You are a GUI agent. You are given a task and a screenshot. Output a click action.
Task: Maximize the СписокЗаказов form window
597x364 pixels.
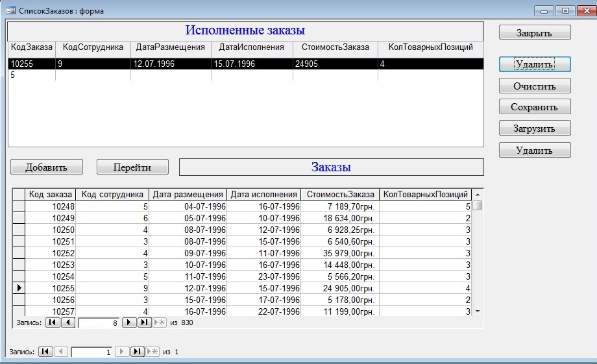click(565, 10)
